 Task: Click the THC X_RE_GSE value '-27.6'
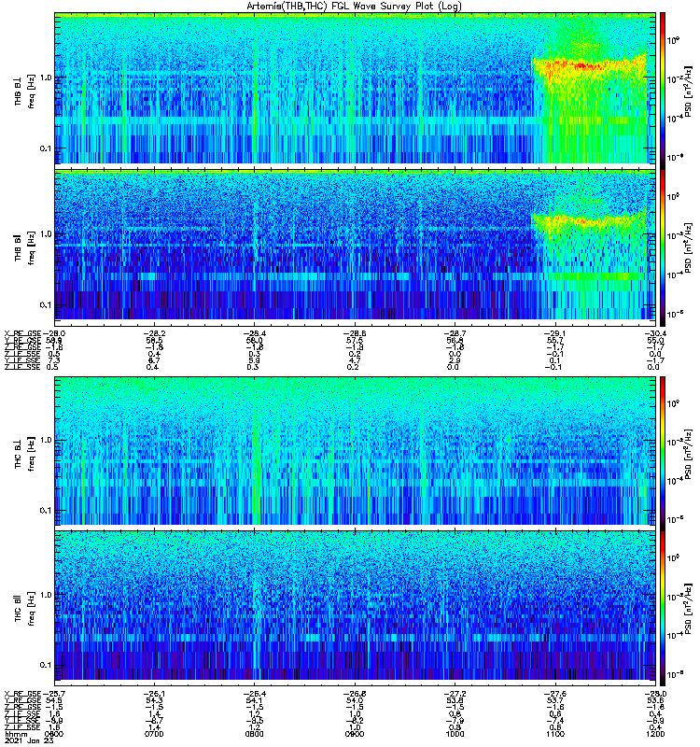click(554, 694)
